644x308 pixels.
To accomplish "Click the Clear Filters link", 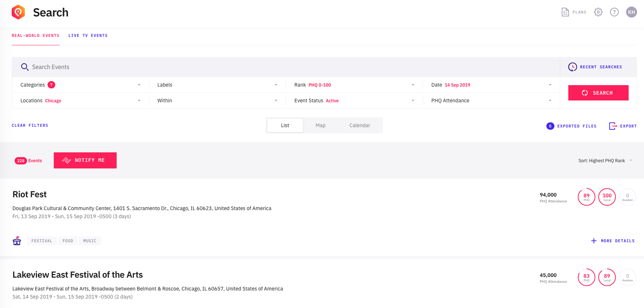I will (30, 125).
